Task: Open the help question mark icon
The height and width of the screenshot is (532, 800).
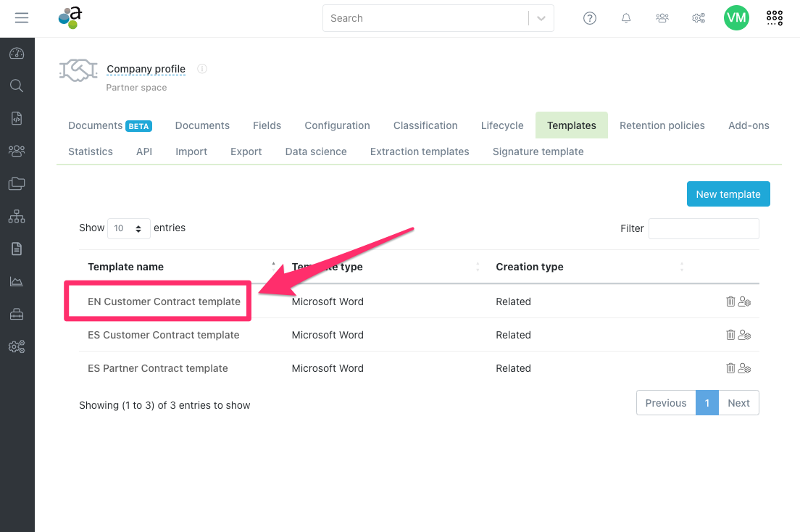Action: (590, 18)
